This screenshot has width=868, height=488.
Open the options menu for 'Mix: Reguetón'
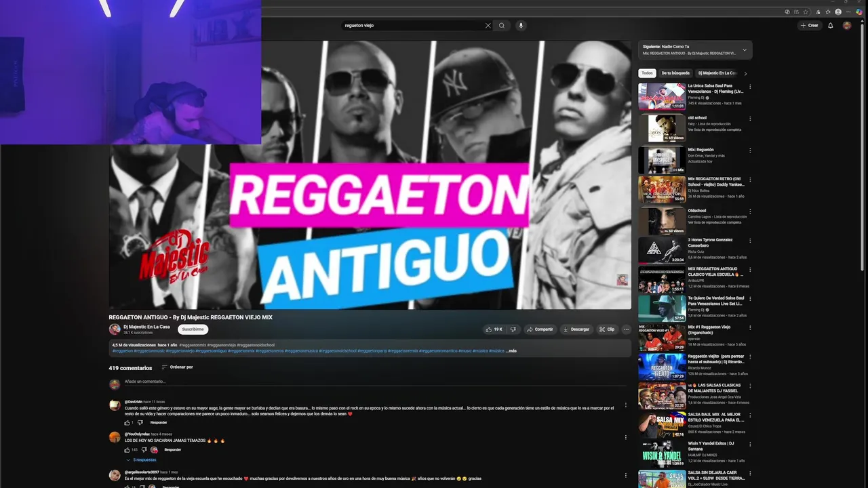tap(750, 150)
